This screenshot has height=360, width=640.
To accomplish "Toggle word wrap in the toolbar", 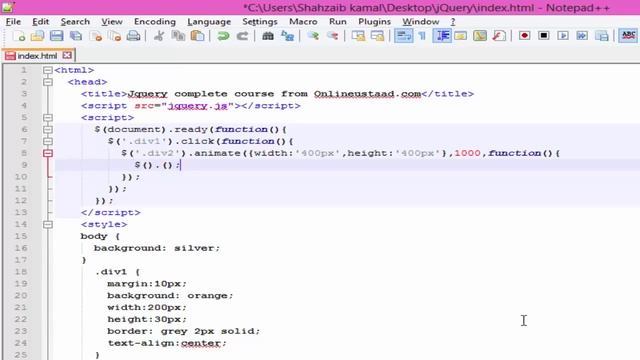I will pyautogui.click(x=403, y=36).
